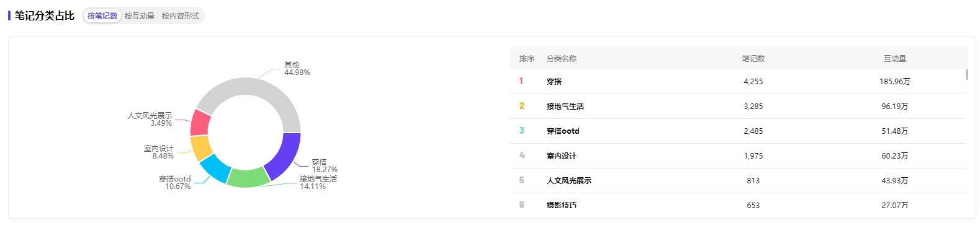Switch to the 按内容形式 tab
The width and height of the screenshot is (980, 236).
coord(181,16)
